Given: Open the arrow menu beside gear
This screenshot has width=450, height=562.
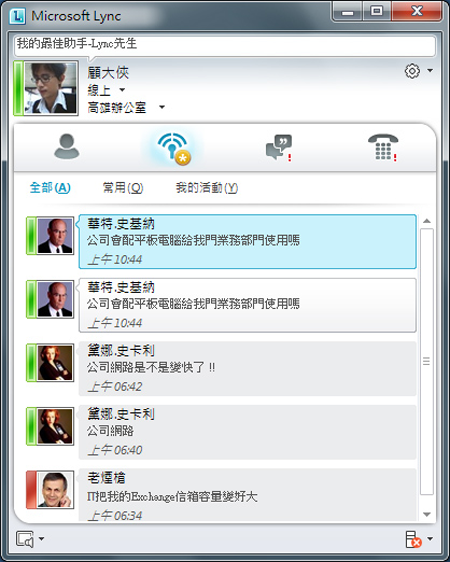Looking at the screenshot, I should point(430,71).
